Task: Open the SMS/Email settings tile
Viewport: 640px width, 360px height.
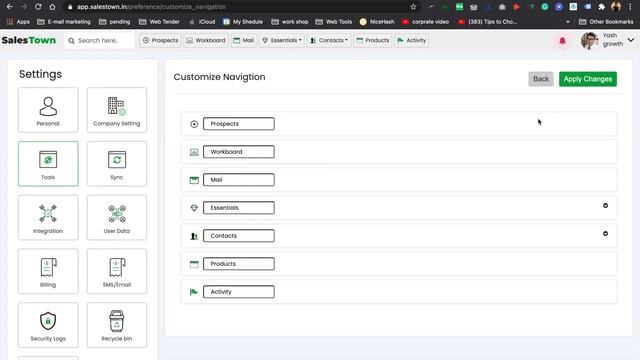Action: pos(117,271)
